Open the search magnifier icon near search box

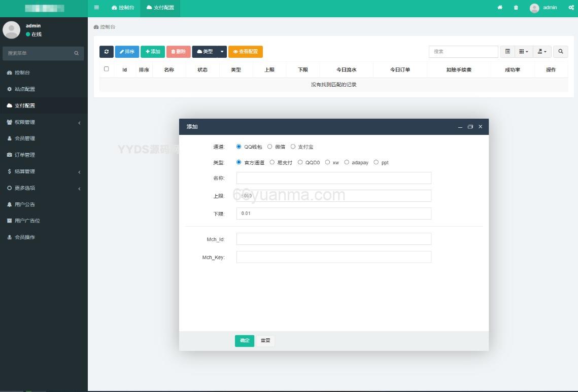(560, 51)
